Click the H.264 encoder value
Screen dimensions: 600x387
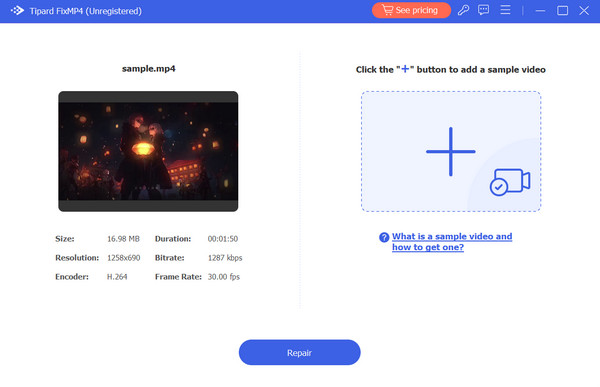coord(117,277)
